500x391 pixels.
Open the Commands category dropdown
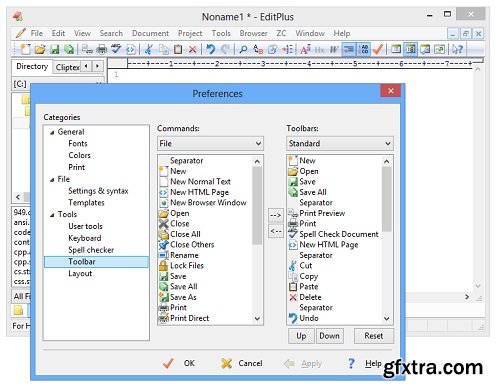tap(210, 144)
